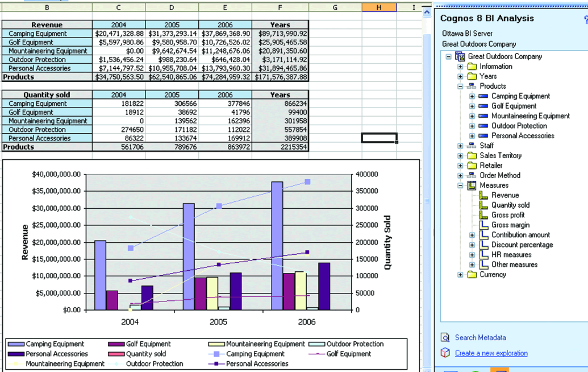Select the Information folder icon

(x=472, y=67)
